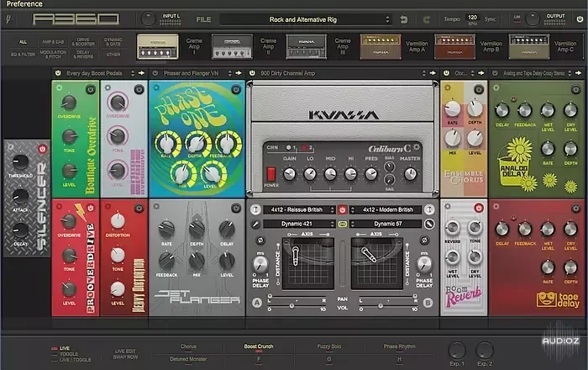Toggle power on Jet Flanger pedal
The width and height of the screenshot is (588, 370).
click(236, 208)
